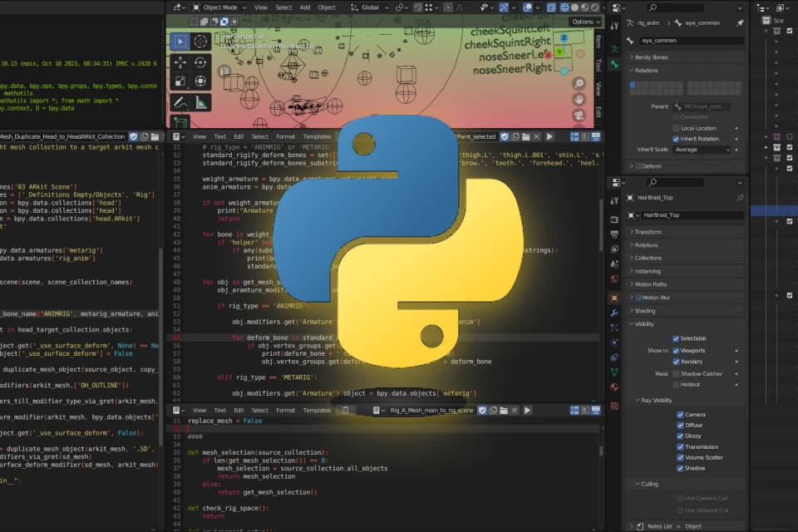
Task: Open the viewport Select menu
Action: 283,7
